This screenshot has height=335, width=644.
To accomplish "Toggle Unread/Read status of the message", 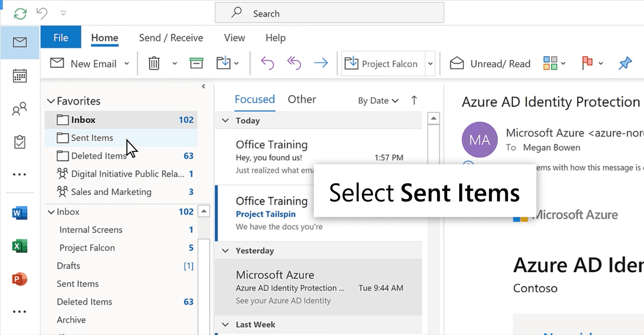I will tap(490, 63).
